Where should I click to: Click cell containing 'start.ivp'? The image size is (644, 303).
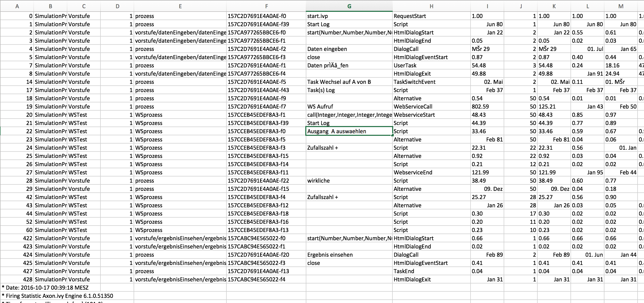(x=349, y=16)
